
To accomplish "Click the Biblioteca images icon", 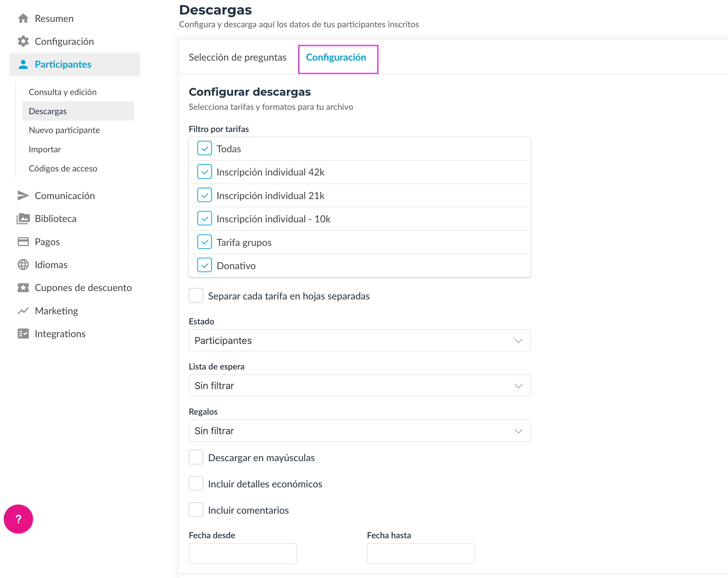I will [x=23, y=219].
